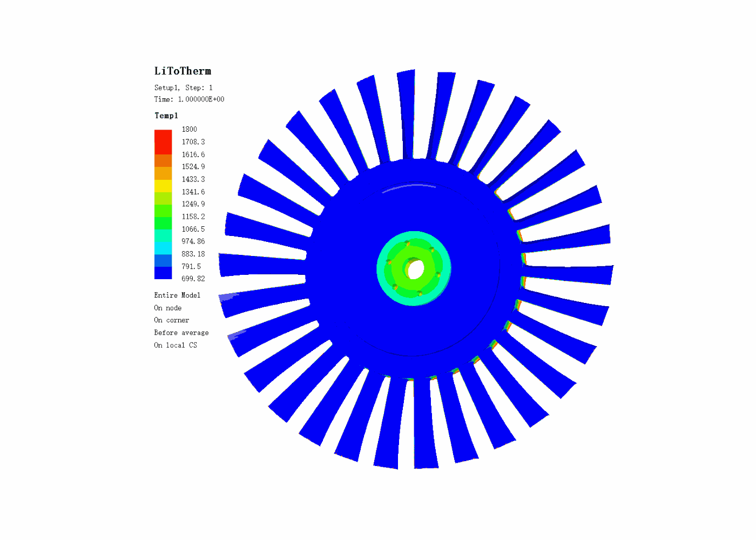
Task: Click the 'Setup1, Step: 1' label
Action: [184, 87]
